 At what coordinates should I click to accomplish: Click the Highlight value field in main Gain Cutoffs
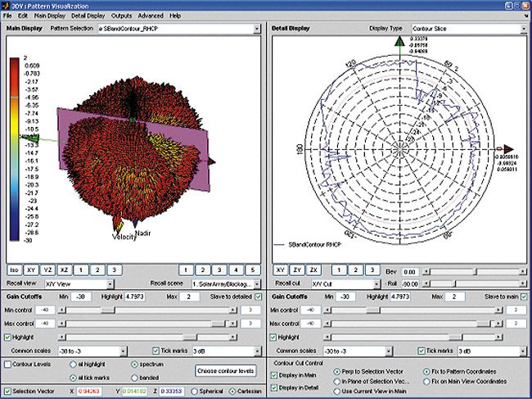pos(135,296)
